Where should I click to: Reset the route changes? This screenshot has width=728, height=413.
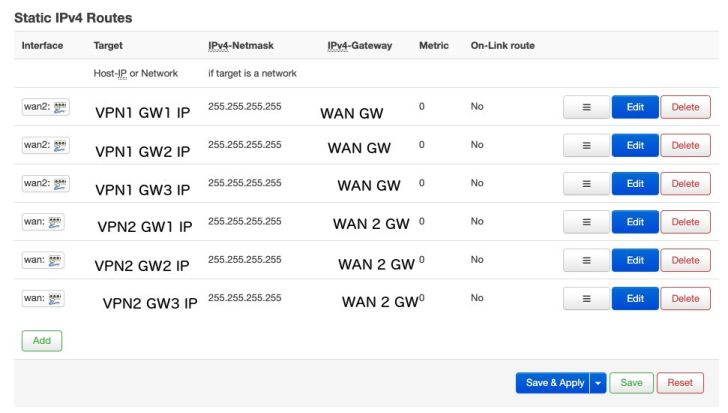click(680, 383)
